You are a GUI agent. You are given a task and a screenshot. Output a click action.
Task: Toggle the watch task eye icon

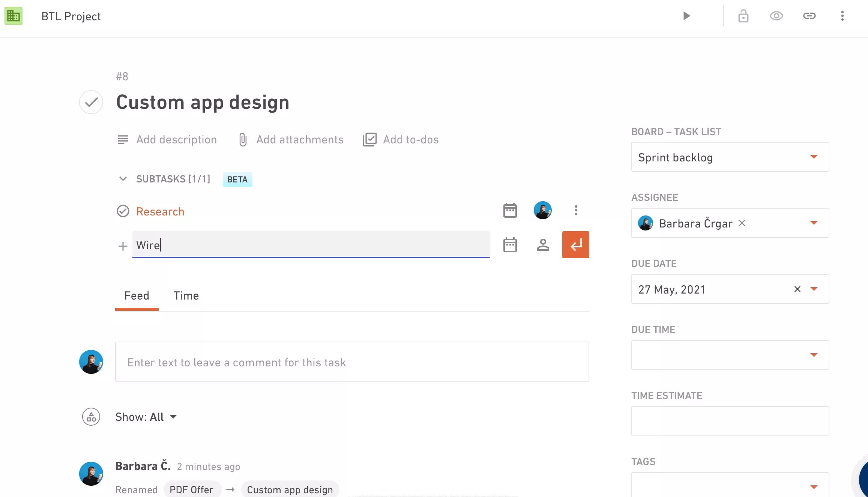click(x=776, y=16)
